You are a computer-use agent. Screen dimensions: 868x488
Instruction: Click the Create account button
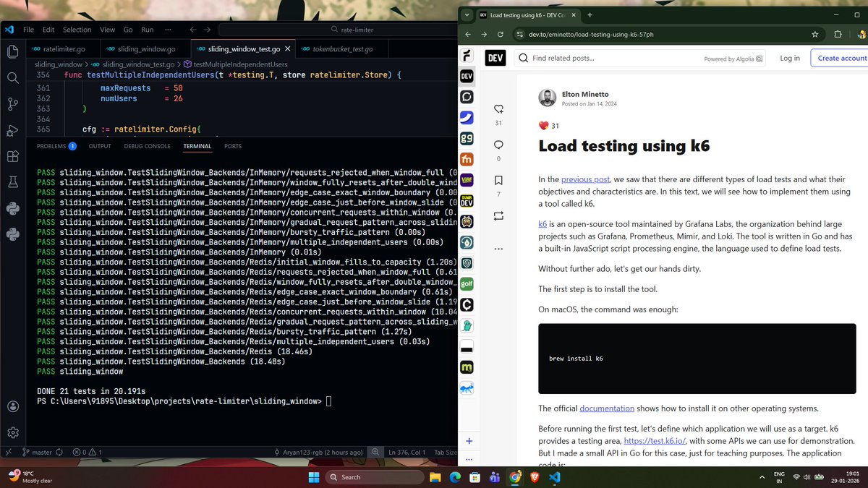click(840, 58)
